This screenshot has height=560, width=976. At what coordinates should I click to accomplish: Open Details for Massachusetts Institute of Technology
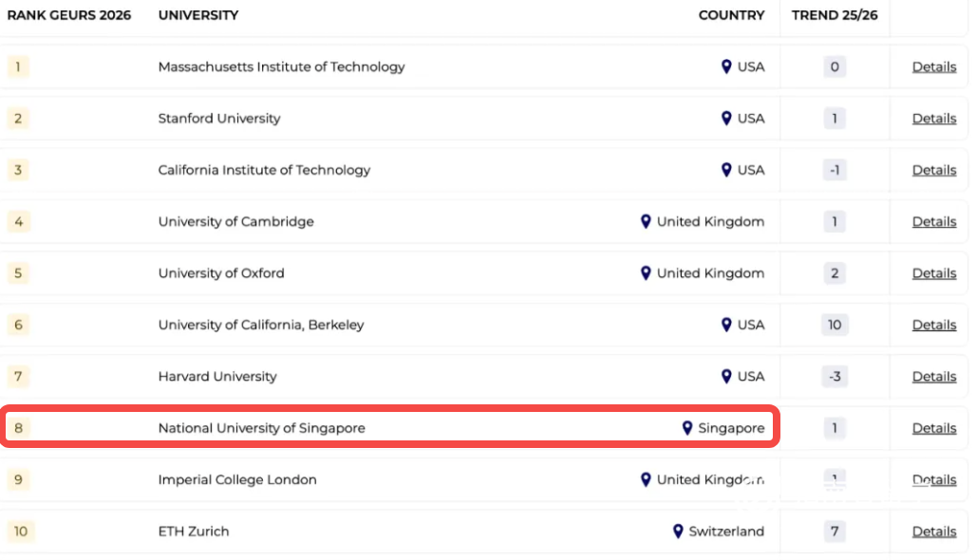pos(933,66)
